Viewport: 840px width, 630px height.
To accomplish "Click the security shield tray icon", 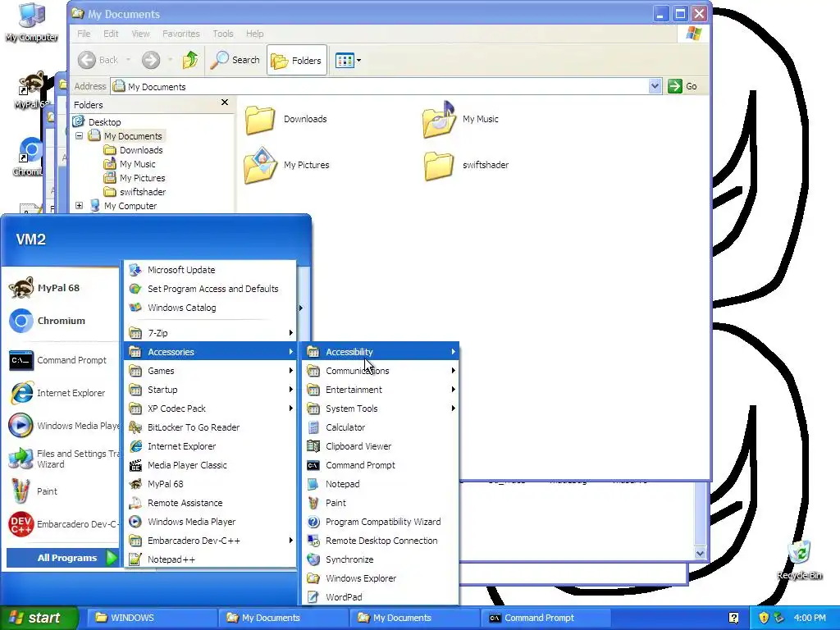I will point(764,618).
